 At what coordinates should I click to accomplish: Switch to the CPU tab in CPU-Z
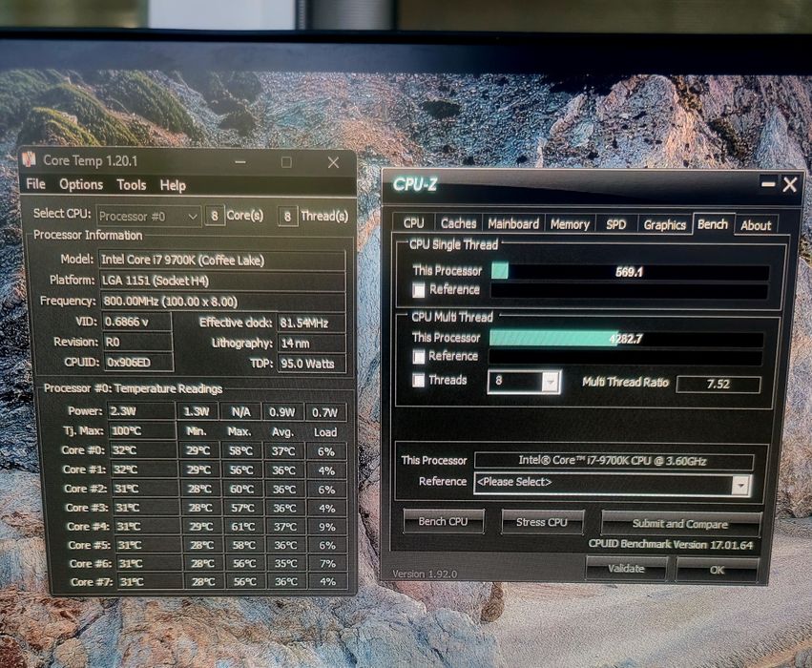tap(413, 223)
